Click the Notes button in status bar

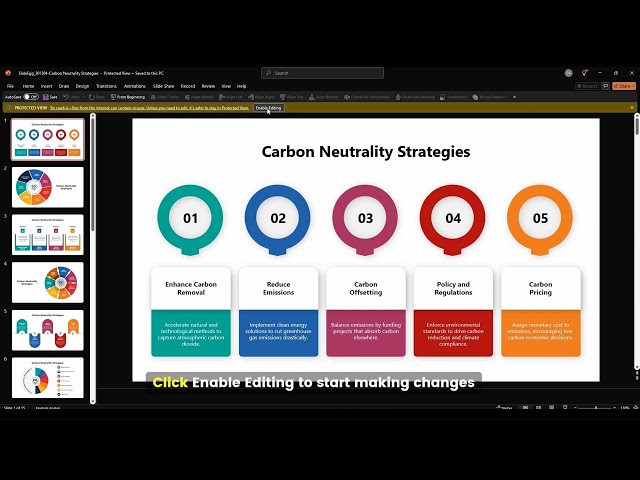[504, 407]
